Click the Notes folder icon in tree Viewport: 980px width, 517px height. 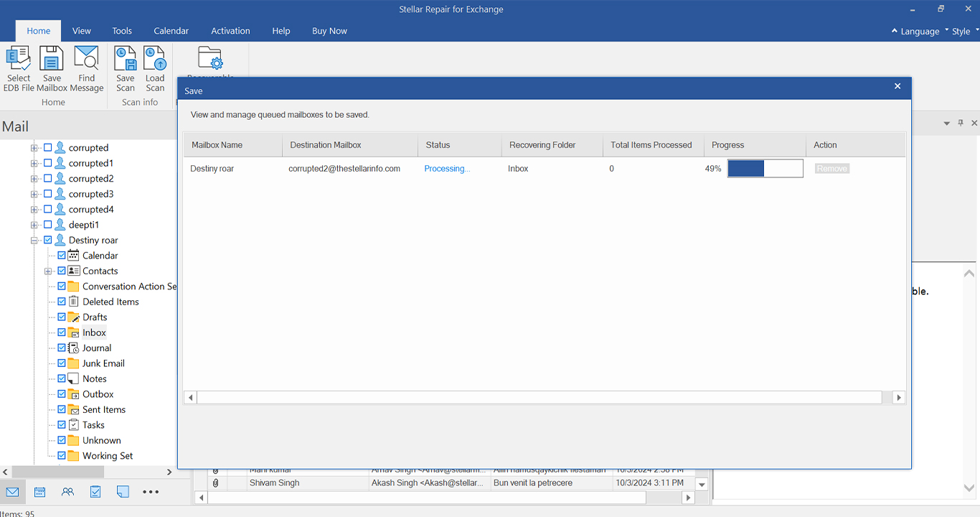[73, 378]
